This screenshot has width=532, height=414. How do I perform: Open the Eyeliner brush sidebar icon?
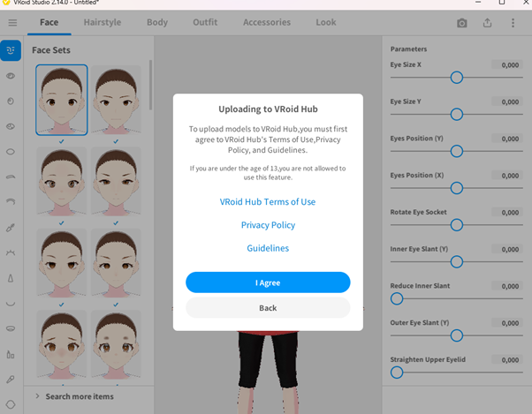11,228
